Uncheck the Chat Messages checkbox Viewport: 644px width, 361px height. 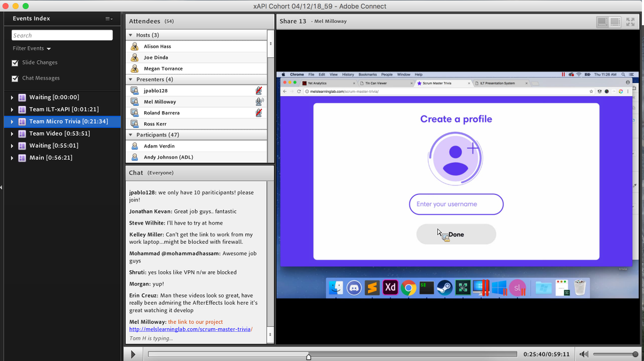[16, 78]
